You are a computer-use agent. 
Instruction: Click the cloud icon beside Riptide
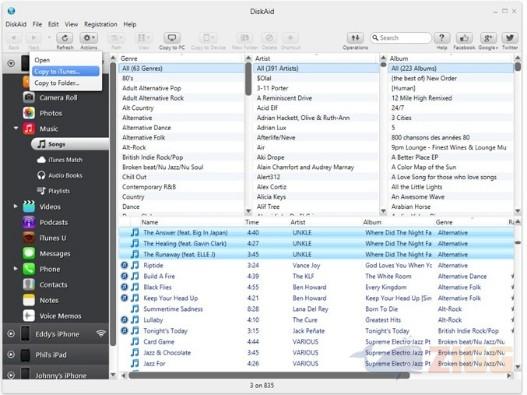pos(124,265)
